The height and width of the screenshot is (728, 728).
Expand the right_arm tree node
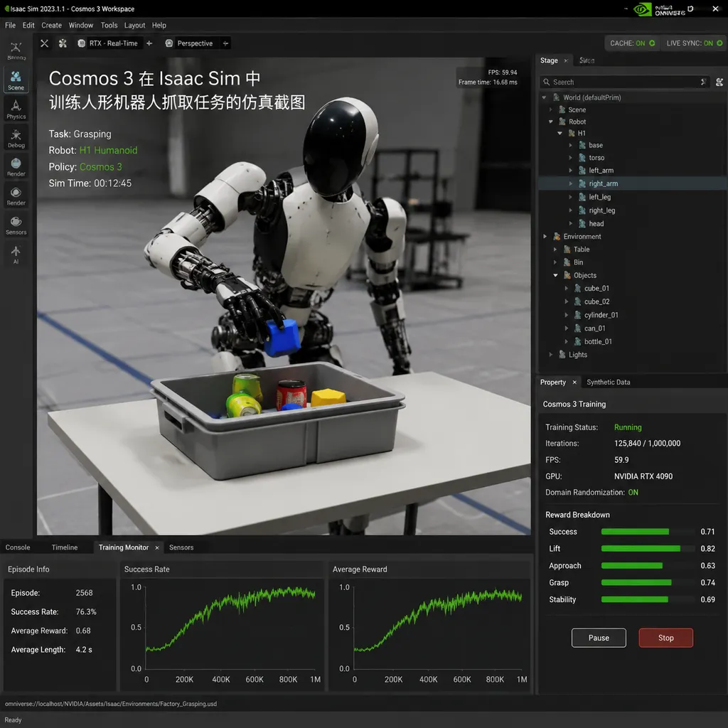[571, 184]
